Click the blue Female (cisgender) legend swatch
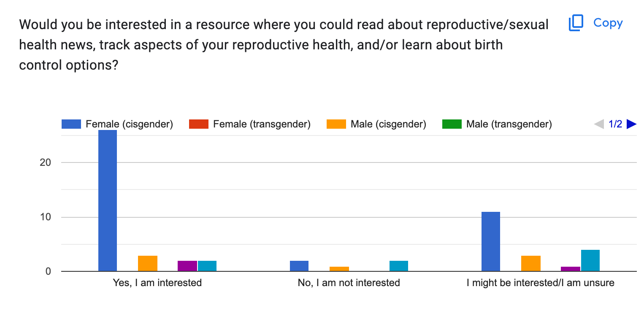This screenshot has width=644, height=330. pyautogui.click(x=72, y=124)
